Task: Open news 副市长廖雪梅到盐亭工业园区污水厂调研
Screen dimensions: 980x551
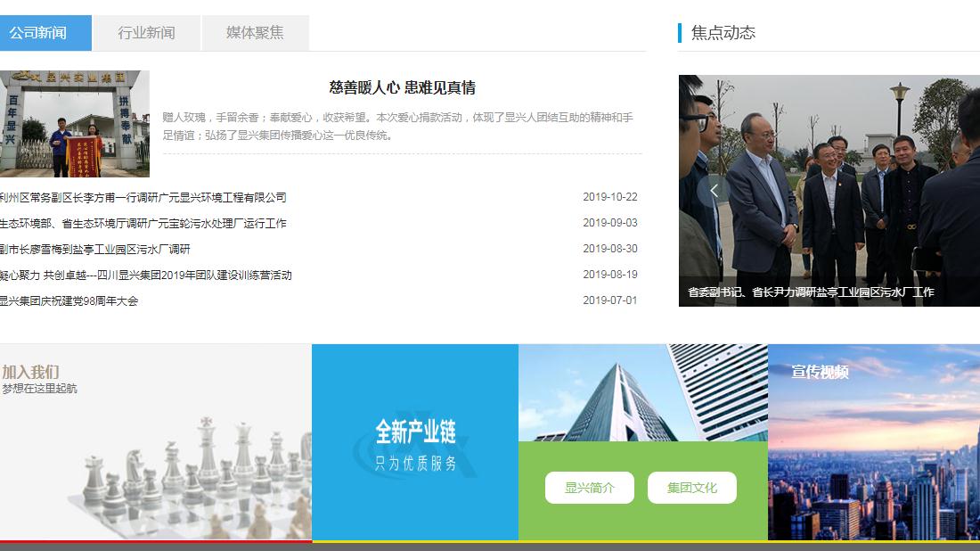Action: (95, 249)
